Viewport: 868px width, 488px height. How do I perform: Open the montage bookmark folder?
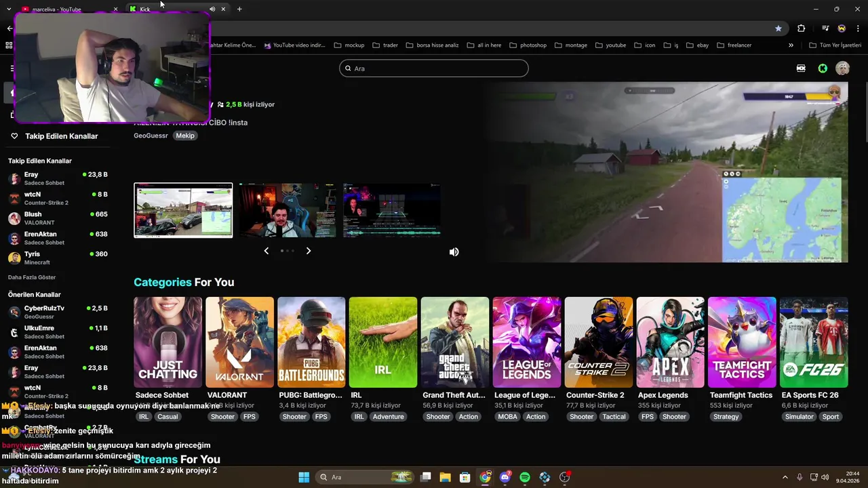pos(571,45)
